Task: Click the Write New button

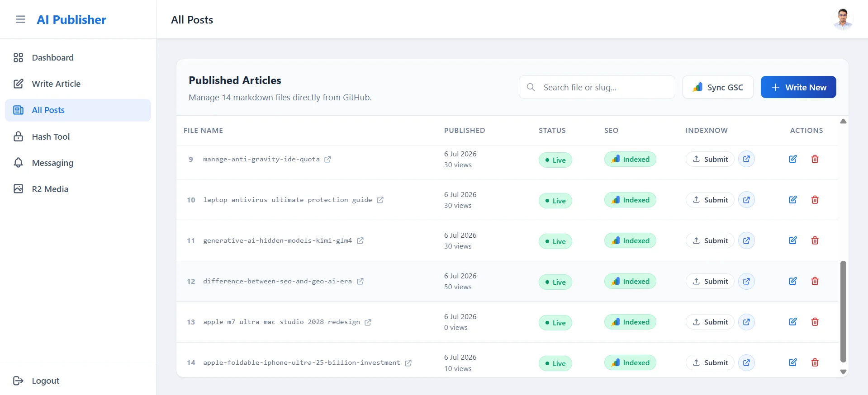Action: coord(798,87)
